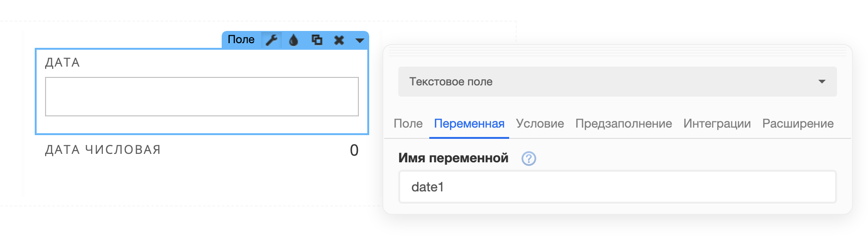Open field settings with the wrench icon

pyautogui.click(x=271, y=40)
